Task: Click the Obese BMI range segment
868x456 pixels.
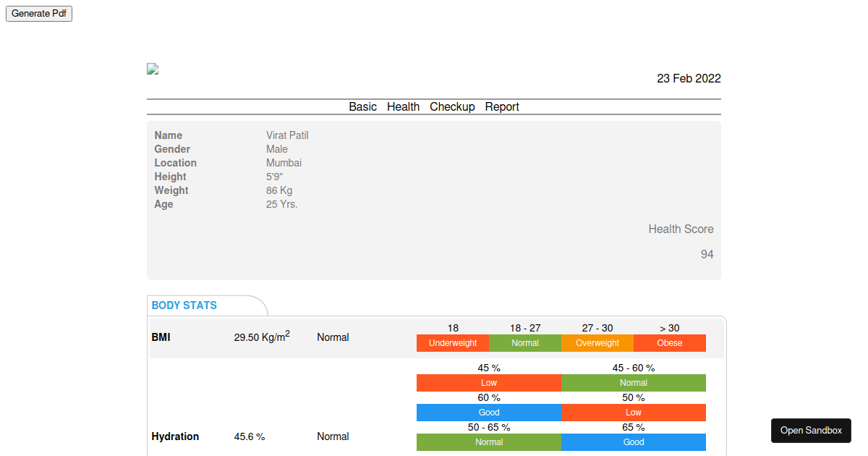Action: click(670, 343)
